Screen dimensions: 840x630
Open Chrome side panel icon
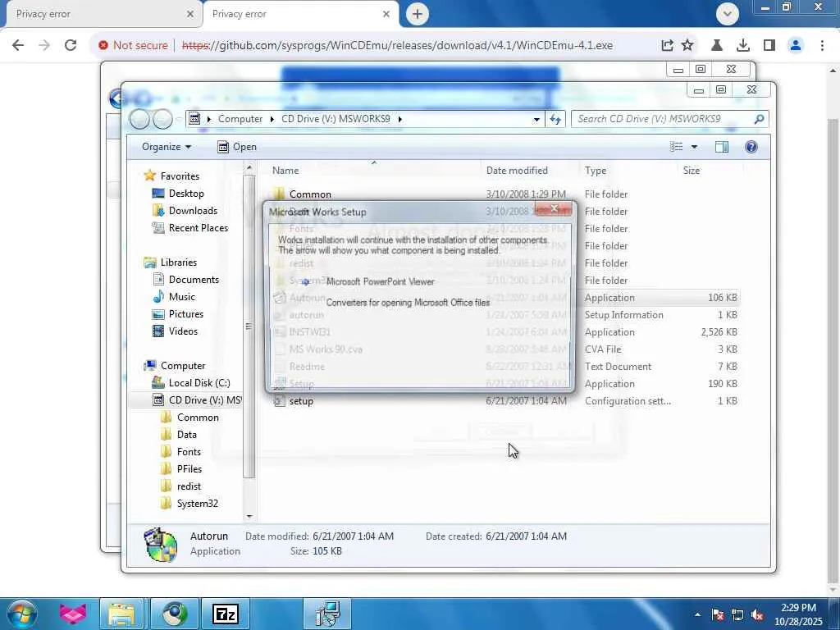769,46
